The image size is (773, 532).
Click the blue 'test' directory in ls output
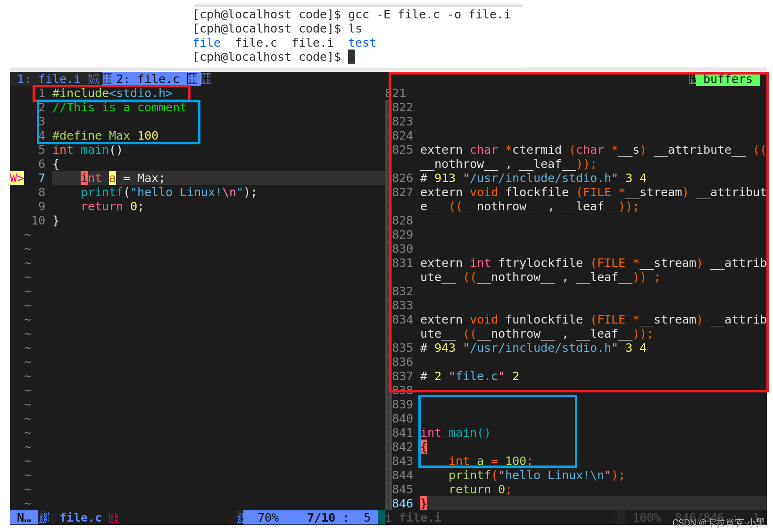362,43
